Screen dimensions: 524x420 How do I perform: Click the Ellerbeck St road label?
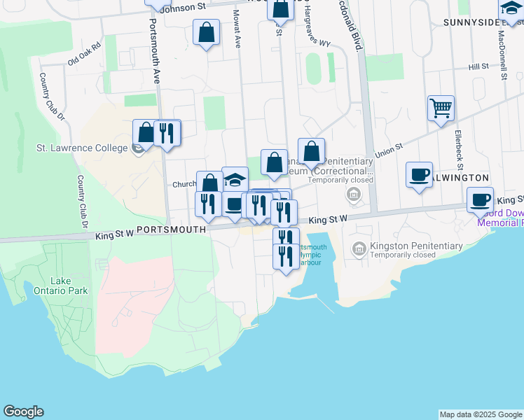point(459,150)
